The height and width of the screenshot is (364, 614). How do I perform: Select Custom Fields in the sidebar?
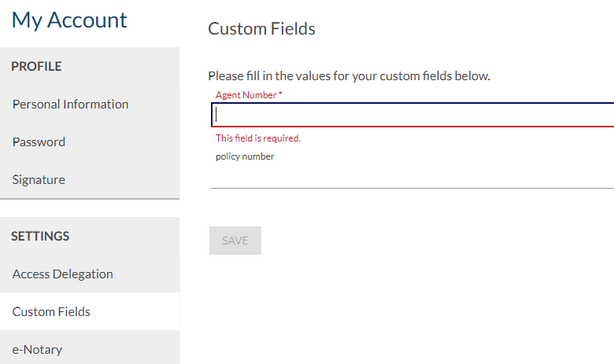point(90,311)
